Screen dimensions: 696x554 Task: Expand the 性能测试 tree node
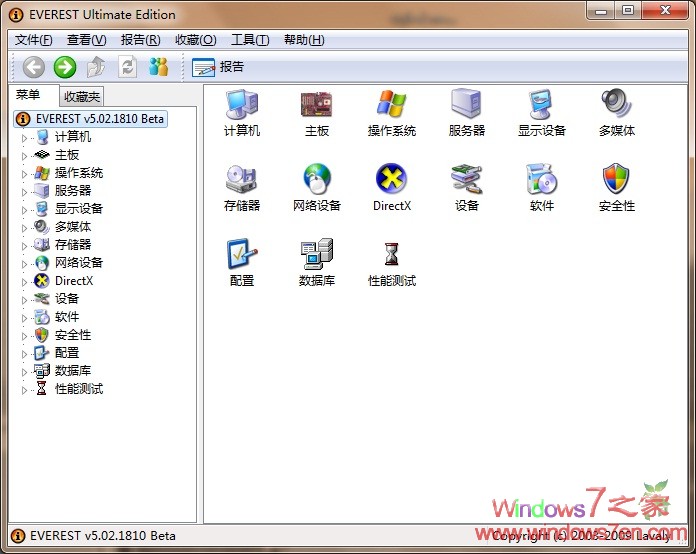pyautogui.click(x=25, y=389)
